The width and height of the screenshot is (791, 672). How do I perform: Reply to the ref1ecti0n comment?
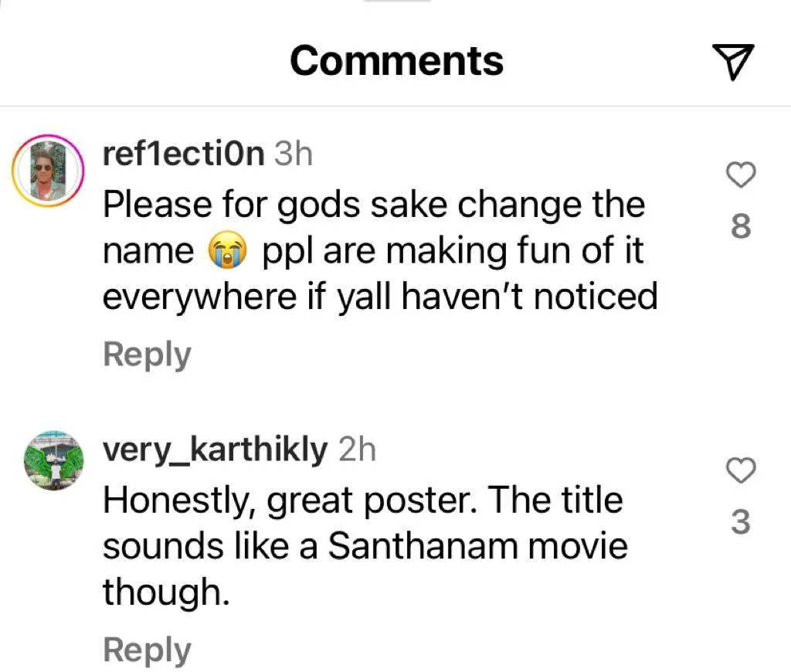pos(147,355)
